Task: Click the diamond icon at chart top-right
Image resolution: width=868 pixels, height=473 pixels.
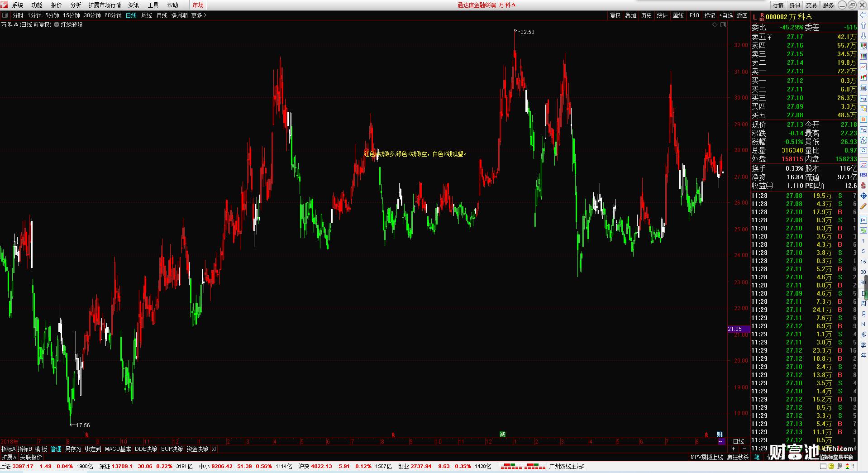Action: pyautogui.click(x=715, y=25)
